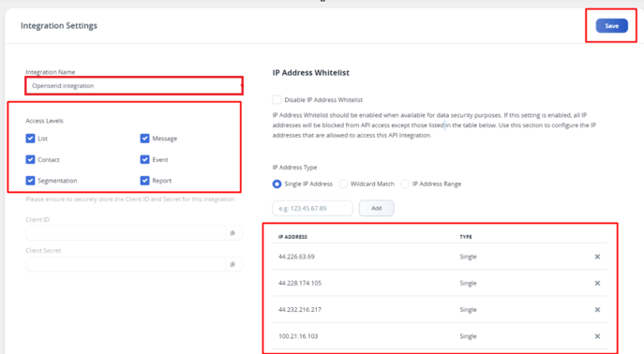Delete the 44.232.216.217 whitelist entry
This screenshot has width=644, height=354.
(x=597, y=310)
